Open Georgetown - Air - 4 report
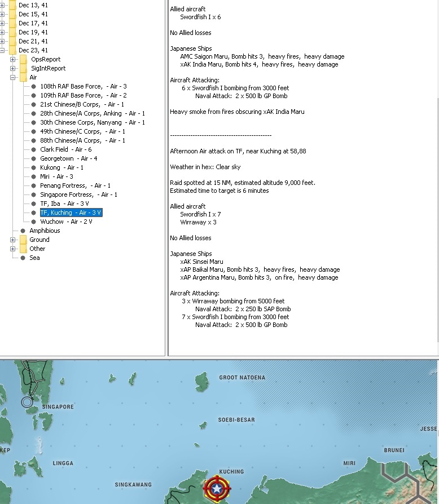 click(68, 158)
